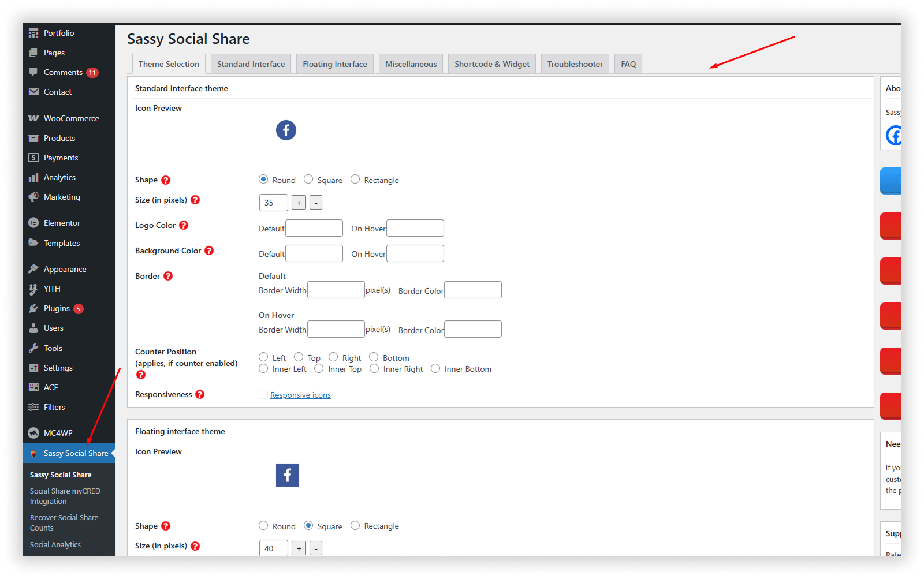Click the Facebook round icon preview

point(286,130)
